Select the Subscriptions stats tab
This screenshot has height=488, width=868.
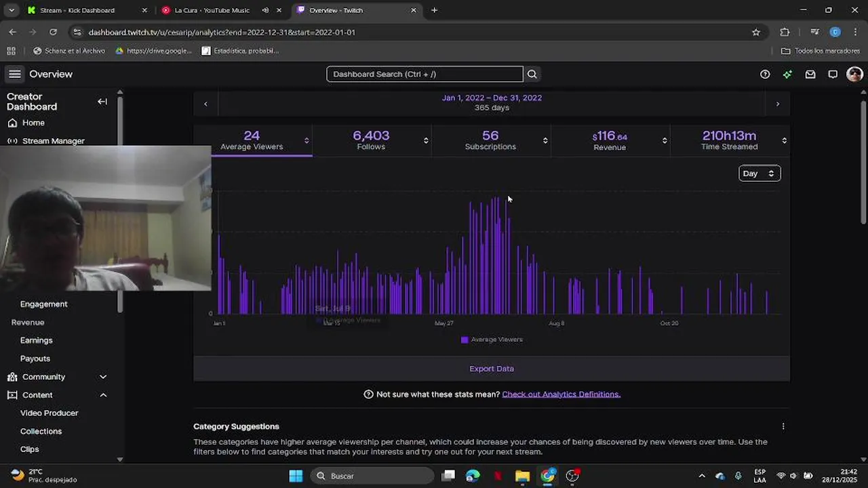pyautogui.click(x=491, y=140)
